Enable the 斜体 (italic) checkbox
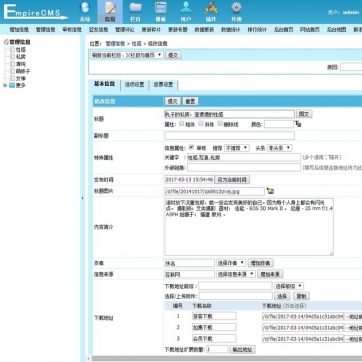 pyautogui.click(x=201, y=124)
